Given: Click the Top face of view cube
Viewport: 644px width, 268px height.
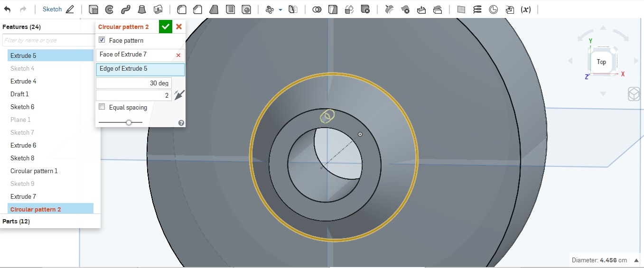Looking at the screenshot, I should coord(601,62).
